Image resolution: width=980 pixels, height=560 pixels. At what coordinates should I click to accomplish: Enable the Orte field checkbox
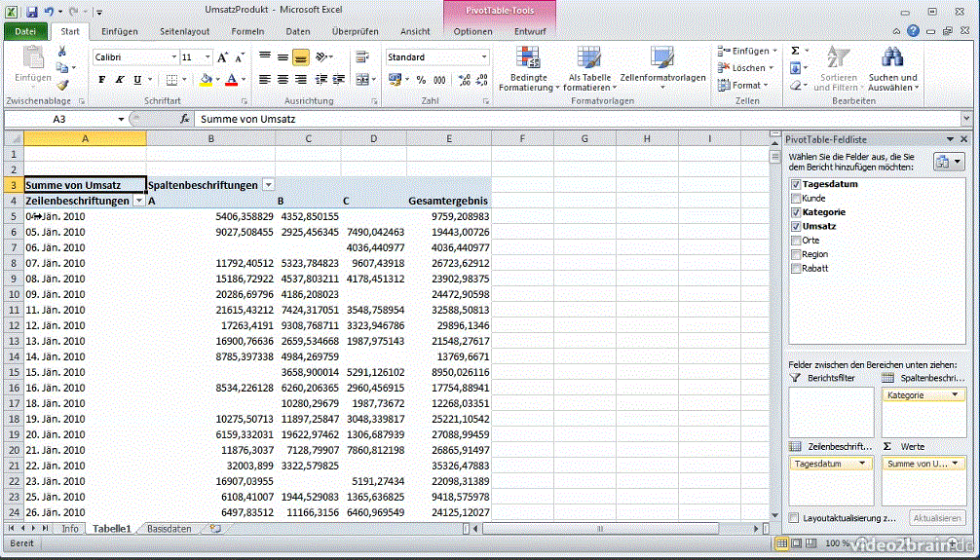(x=796, y=240)
